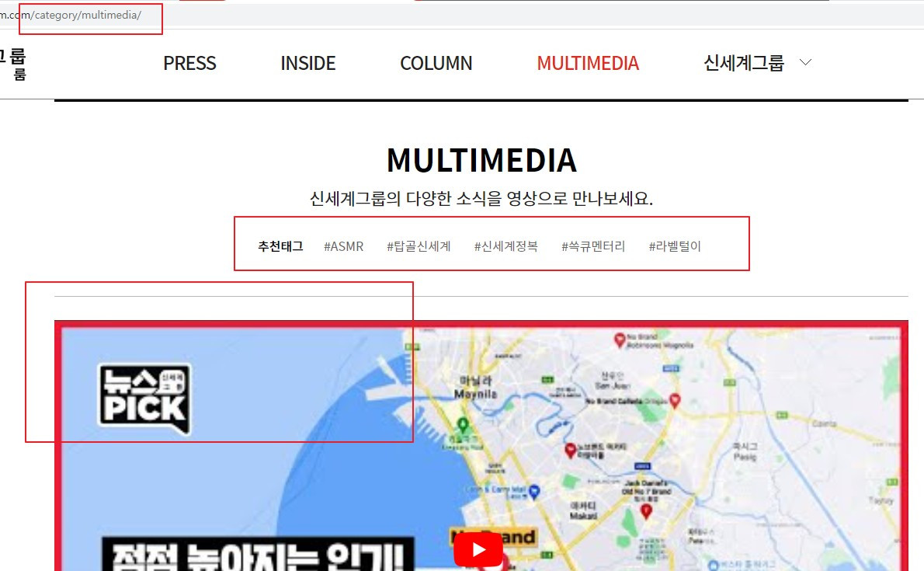This screenshot has width=924, height=571.
Task: Click the #탑골신세계 tag
Action: click(x=419, y=246)
